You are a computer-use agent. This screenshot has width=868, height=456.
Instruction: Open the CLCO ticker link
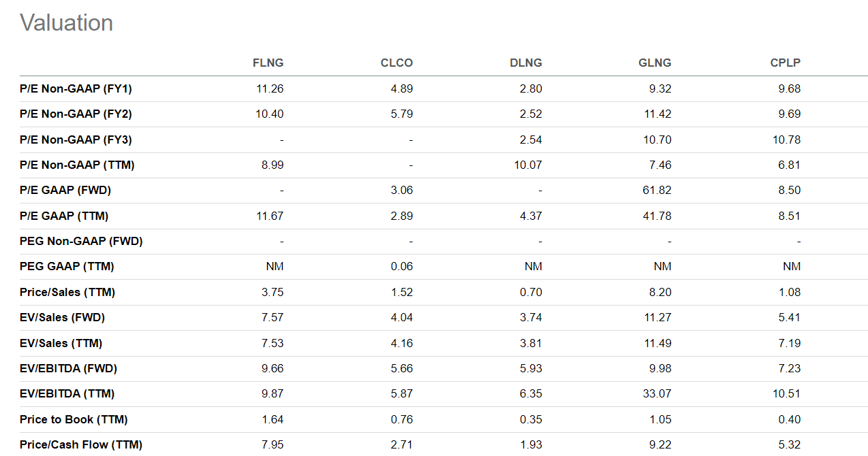(397, 63)
